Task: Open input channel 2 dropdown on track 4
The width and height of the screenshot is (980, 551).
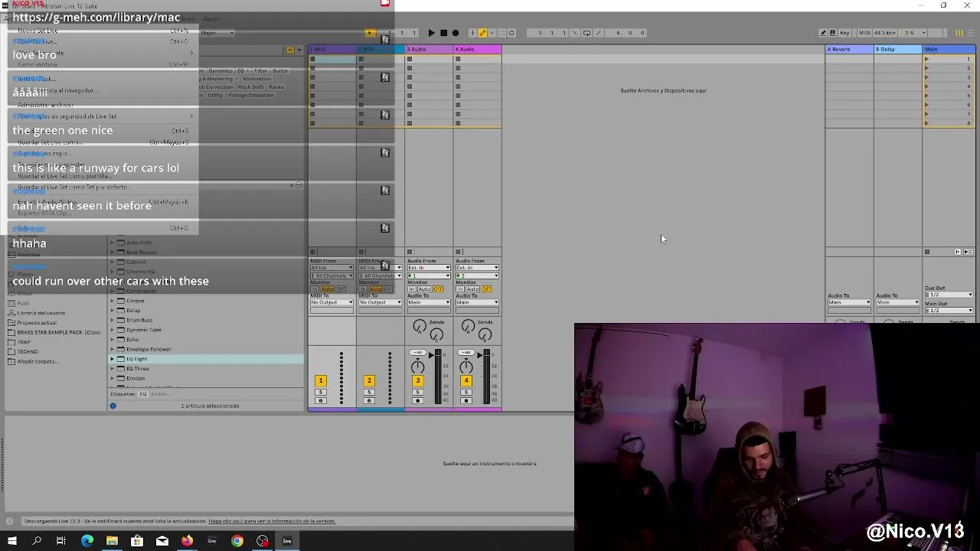Action: pos(477,275)
